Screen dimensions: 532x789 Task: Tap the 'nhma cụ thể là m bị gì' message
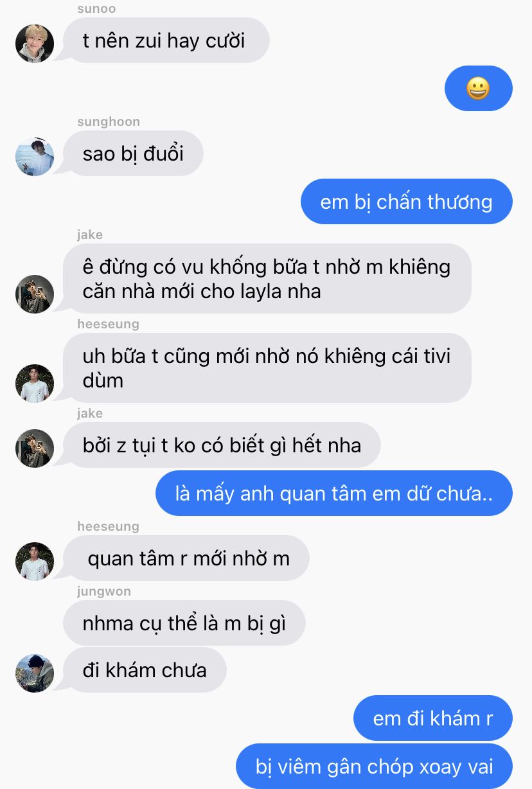pos(184,623)
